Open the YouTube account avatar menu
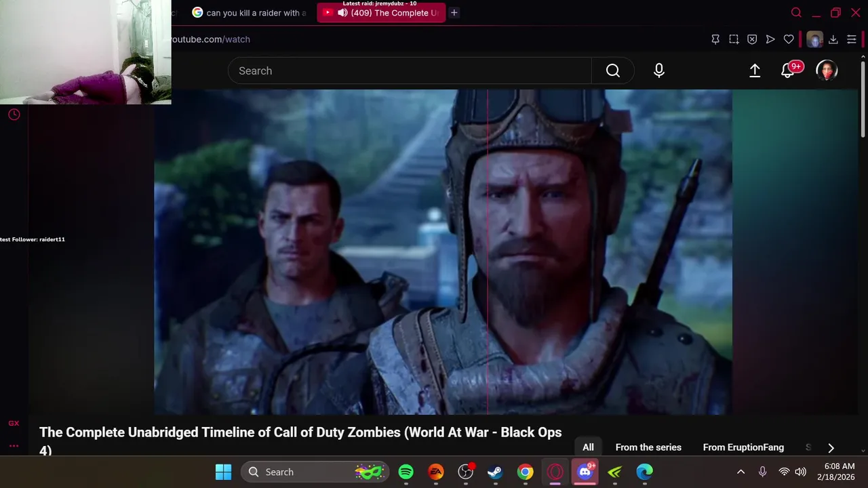868x488 pixels. point(827,70)
